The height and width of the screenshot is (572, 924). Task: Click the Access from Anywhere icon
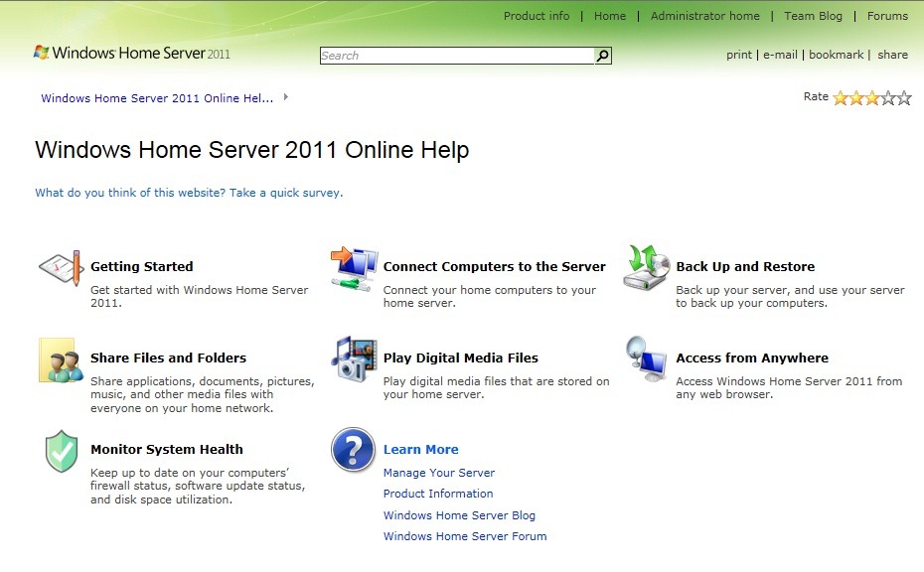point(647,358)
